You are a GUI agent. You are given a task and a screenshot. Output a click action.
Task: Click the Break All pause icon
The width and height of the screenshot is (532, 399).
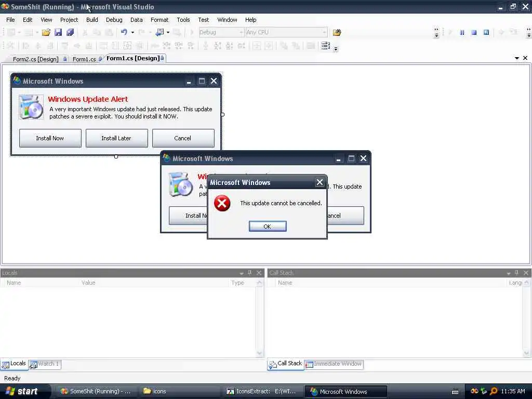point(462,32)
